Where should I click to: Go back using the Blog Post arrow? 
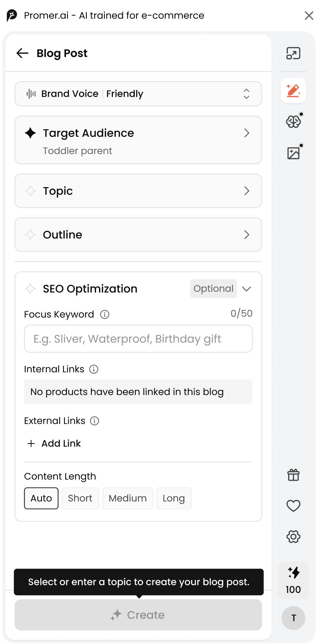coord(23,53)
